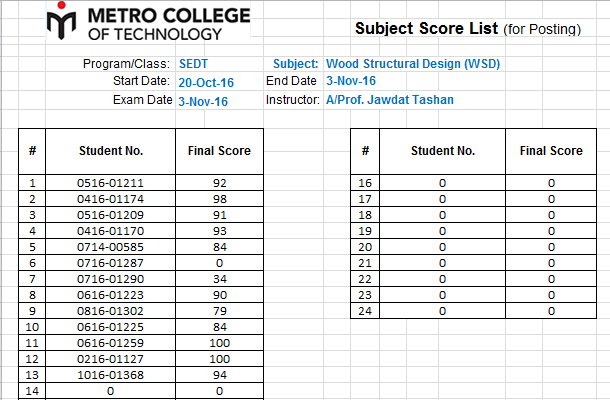
Task: Select the Start Date value '20-Oct-16'
Action: pyautogui.click(x=206, y=82)
